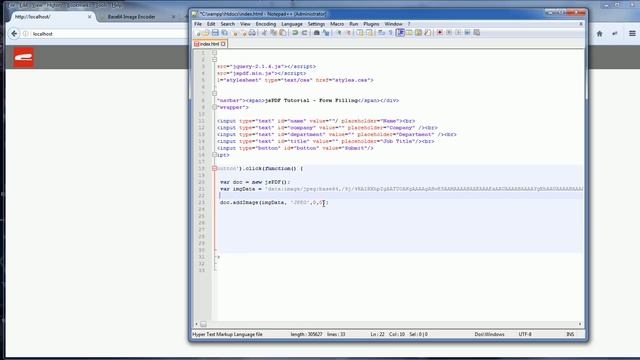Click the red logo on the webpage

(23, 57)
